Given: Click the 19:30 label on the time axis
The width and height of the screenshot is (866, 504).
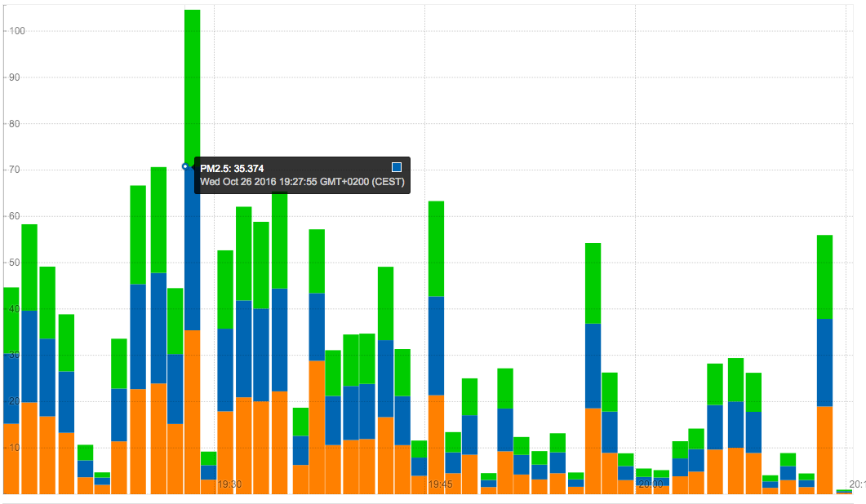Looking at the screenshot, I should 229,484.
